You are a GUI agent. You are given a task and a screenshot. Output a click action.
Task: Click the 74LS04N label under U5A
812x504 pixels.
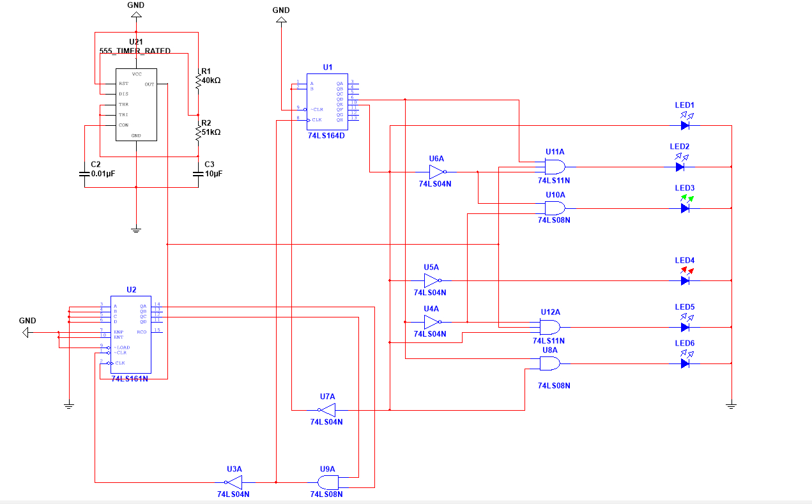[x=430, y=293]
